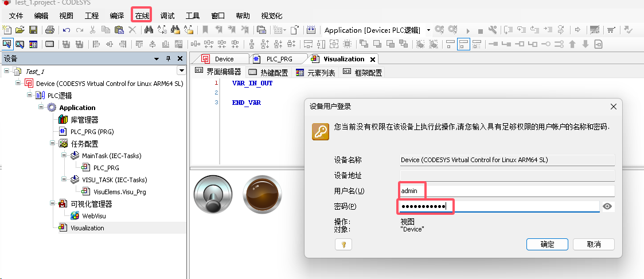Click the Stop square icon
This screenshot has height=279, width=644.
click(480, 30)
